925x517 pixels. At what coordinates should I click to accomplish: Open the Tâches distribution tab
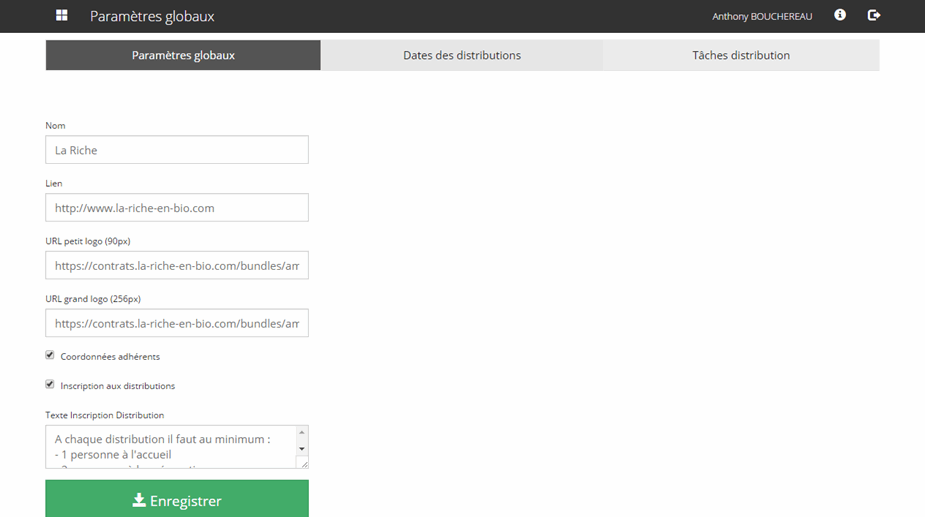click(x=741, y=56)
